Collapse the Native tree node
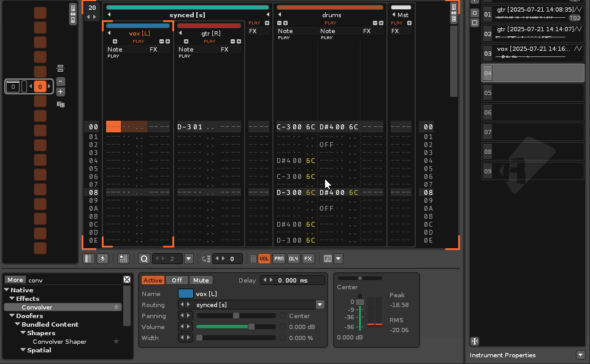The image size is (590, 364). [6, 290]
